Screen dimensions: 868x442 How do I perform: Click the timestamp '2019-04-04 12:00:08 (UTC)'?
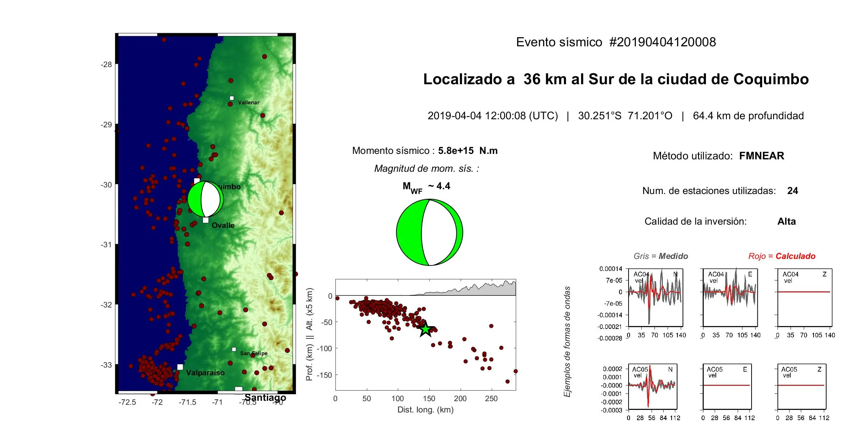(x=493, y=116)
